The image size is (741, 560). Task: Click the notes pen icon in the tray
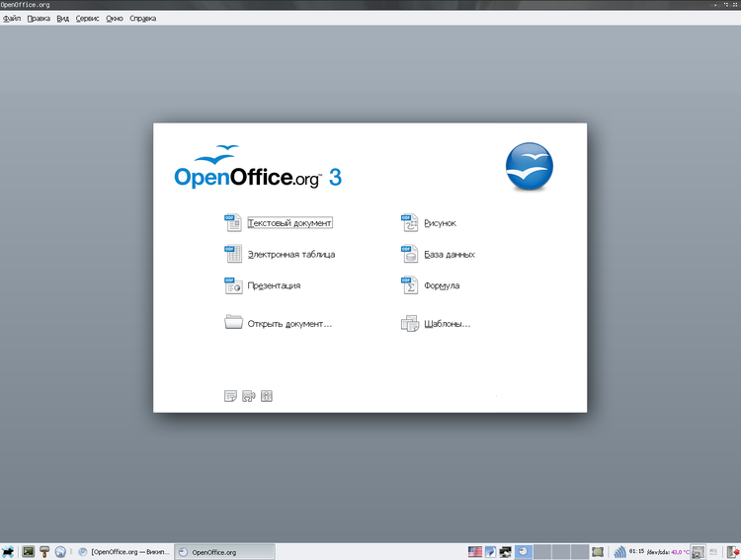[x=490, y=551]
